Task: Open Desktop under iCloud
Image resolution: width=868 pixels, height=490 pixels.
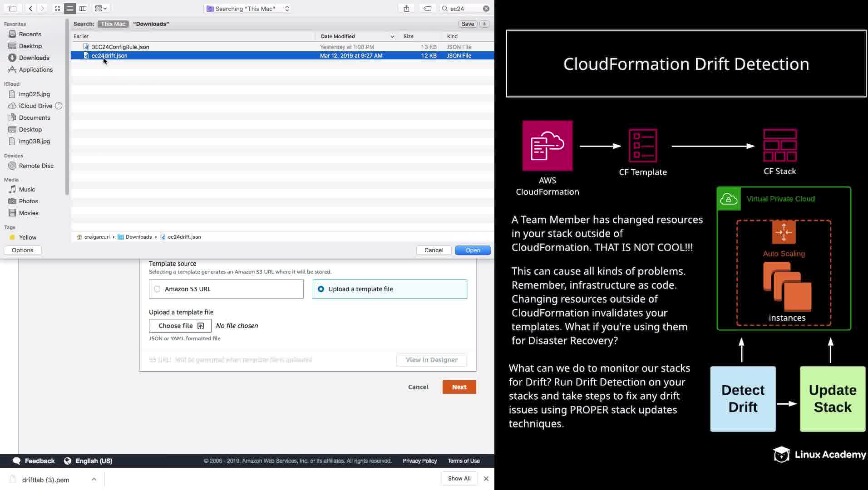Action: point(30,129)
